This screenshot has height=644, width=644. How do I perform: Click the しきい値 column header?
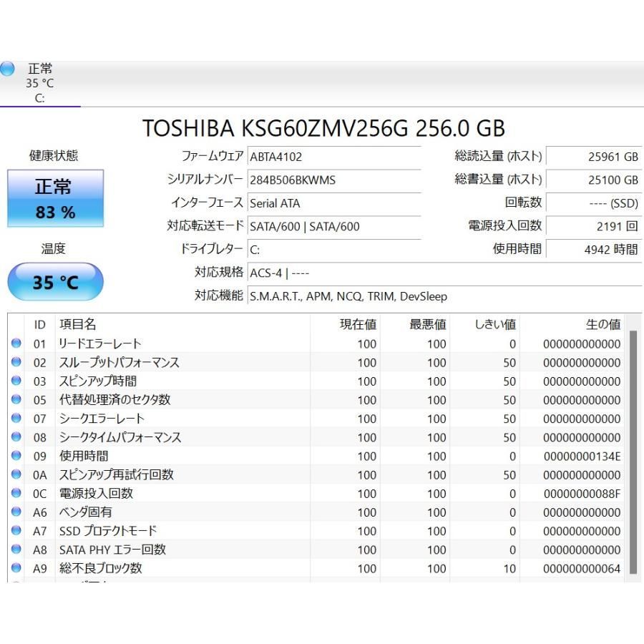(485, 324)
